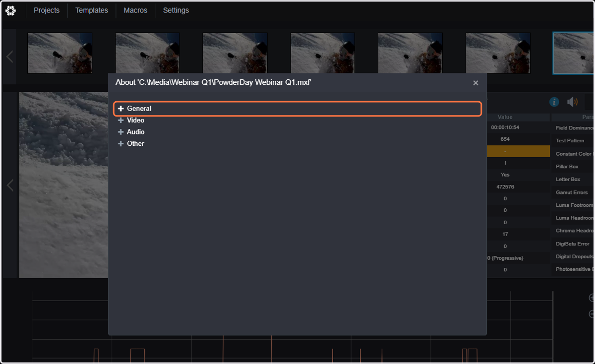Select the Field Dominance parameter row
The image size is (595, 364).
coord(573,128)
